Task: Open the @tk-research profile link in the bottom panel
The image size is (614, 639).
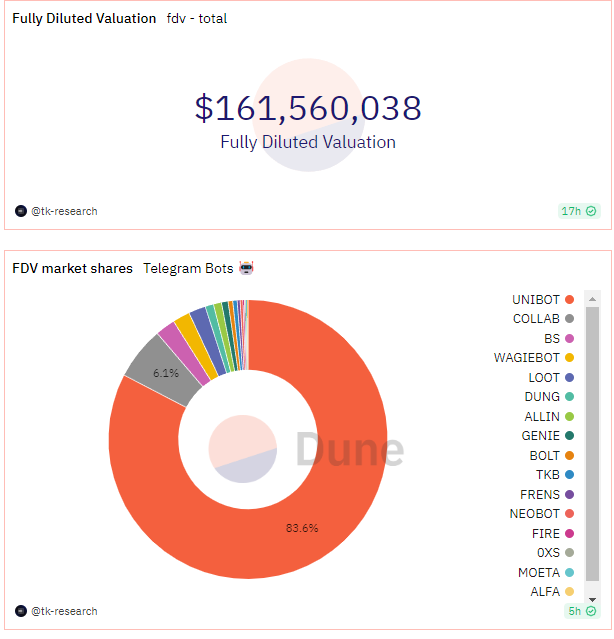Action: point(64,611)
